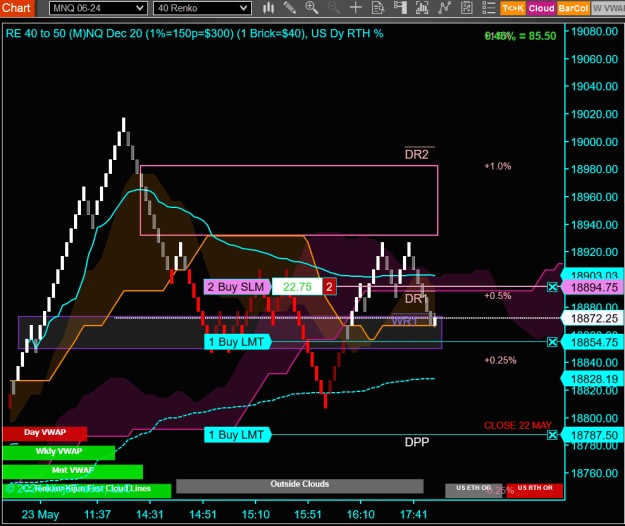Click the 14:31 time axis label
Viewport: 625px width, 526px height.
[150, 514]
